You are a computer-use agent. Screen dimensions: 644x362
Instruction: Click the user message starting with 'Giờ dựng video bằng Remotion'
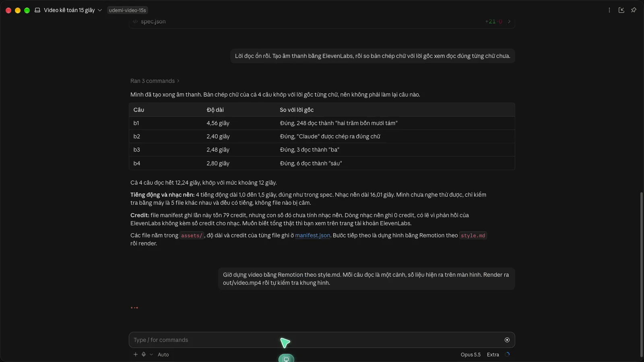click(x=366, y=279)
